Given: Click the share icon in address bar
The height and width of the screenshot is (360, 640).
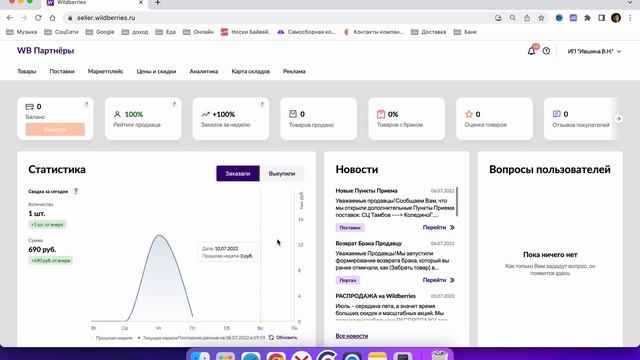Looking at the screenshot, I should click(x=527, y=18).
